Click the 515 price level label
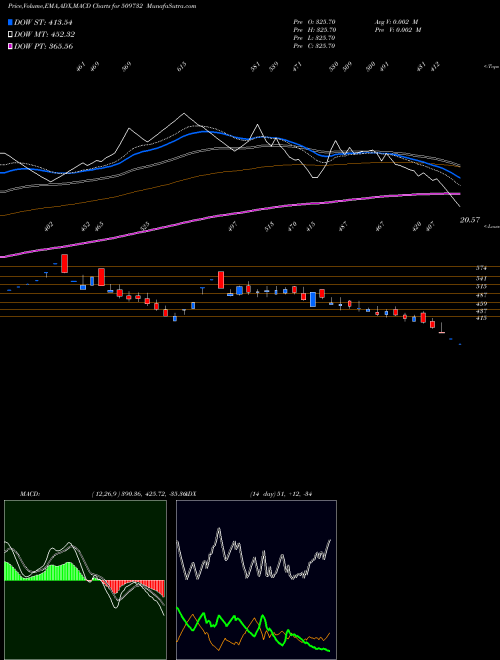This screenshot has width=500, height=660. (481, 286)
